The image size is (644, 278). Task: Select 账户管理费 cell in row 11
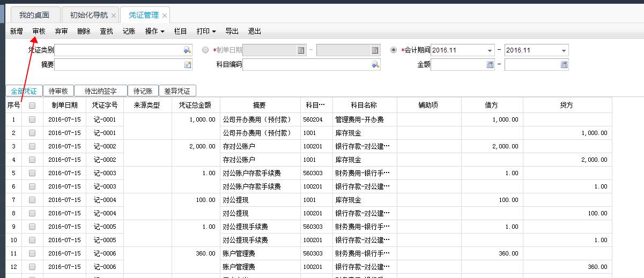(x=260, y=253)
